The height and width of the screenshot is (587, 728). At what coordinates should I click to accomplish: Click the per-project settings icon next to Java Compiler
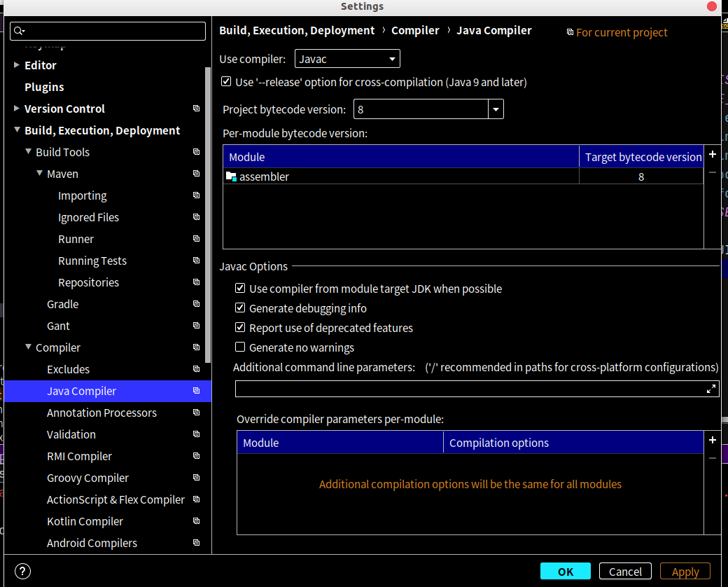click(x=196, y=391)
